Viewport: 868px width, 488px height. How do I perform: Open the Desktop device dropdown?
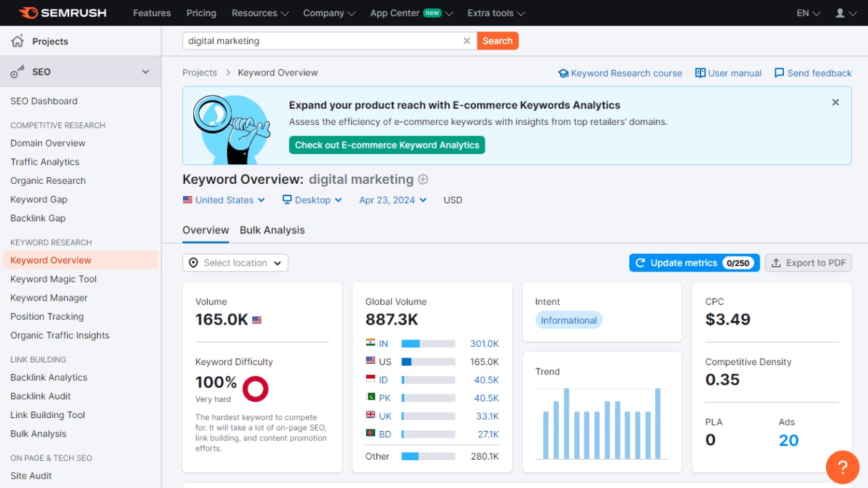[312, 200]
